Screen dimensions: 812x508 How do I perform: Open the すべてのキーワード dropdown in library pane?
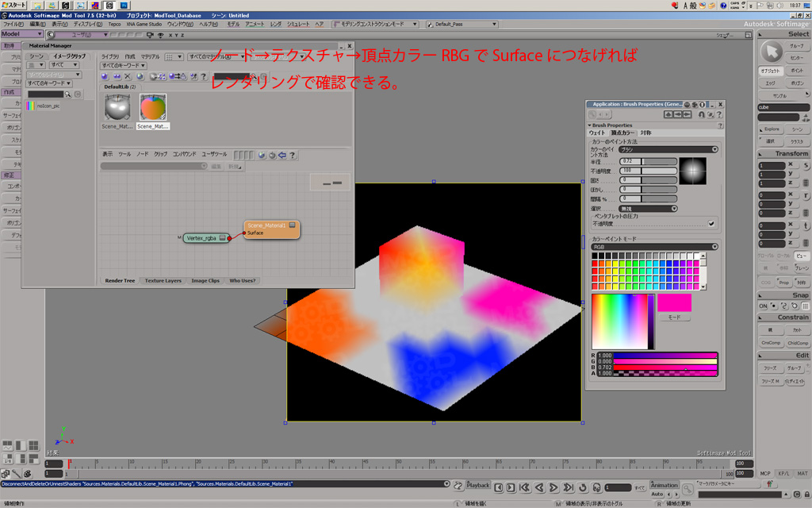pos(124,65)
